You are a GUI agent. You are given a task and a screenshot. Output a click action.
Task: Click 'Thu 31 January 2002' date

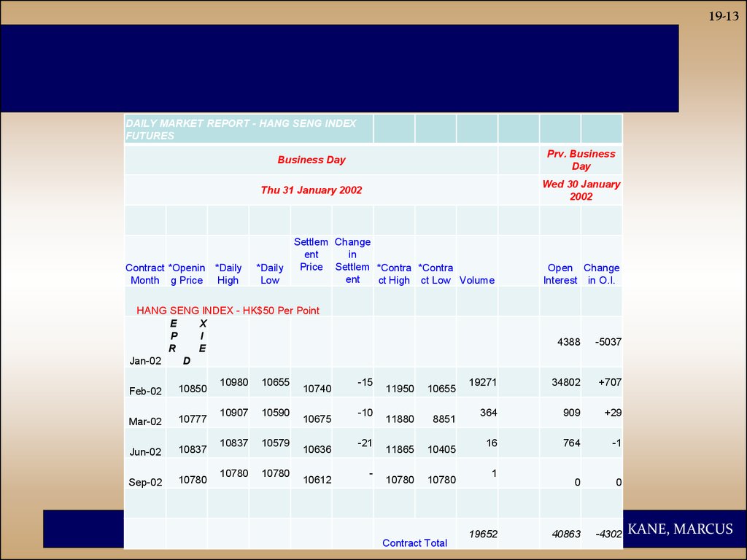point(311,190)
